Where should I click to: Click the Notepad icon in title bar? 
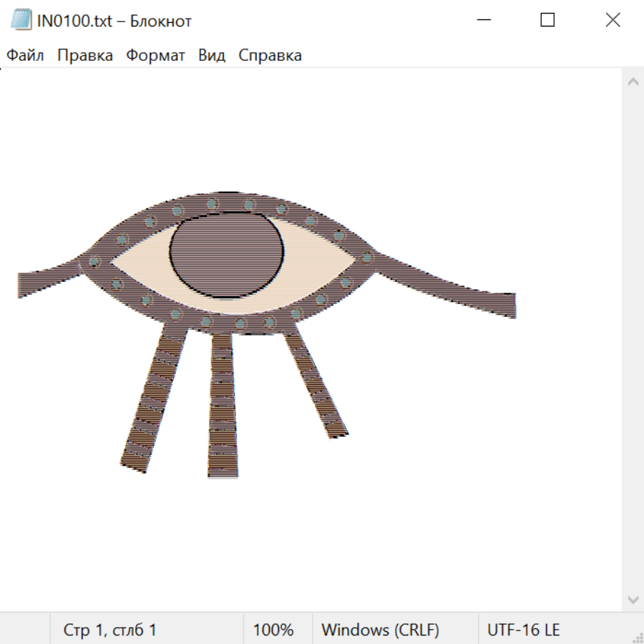coord(21,21)
